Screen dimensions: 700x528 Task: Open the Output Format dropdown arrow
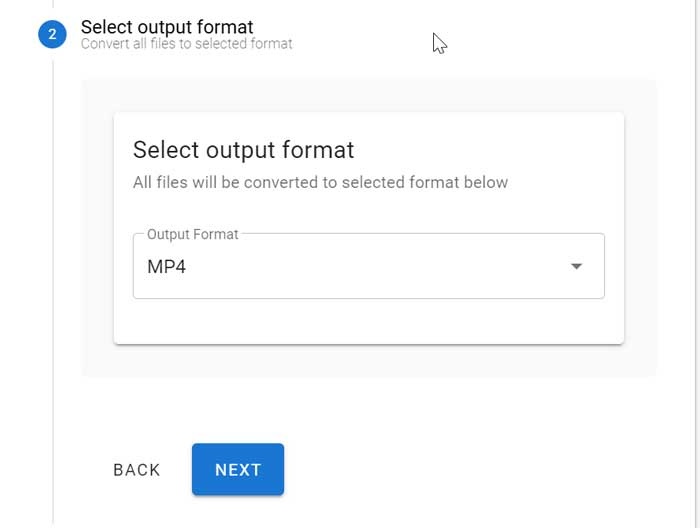(576, 267)
